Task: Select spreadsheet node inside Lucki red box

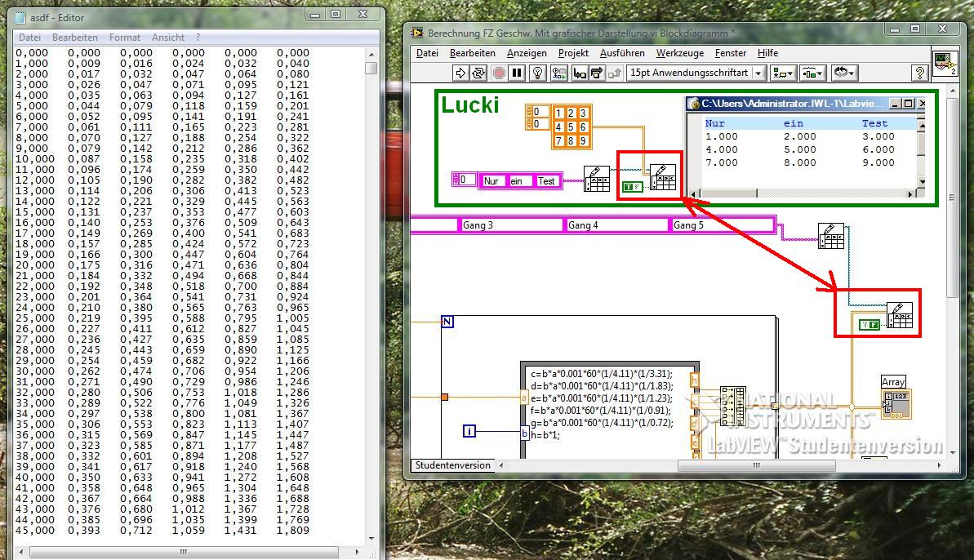Action: (662, 177)
